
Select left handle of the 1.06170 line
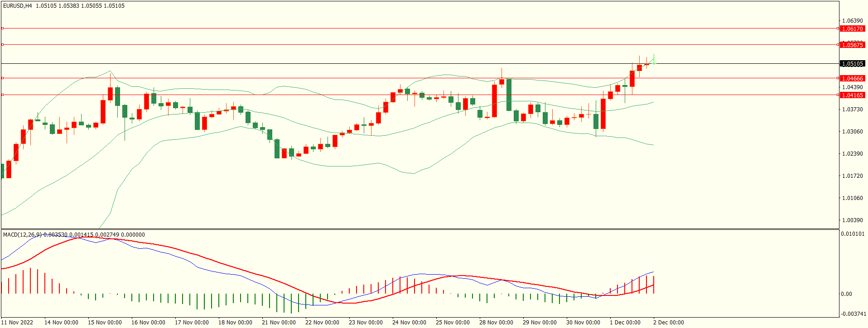[2, 29]
